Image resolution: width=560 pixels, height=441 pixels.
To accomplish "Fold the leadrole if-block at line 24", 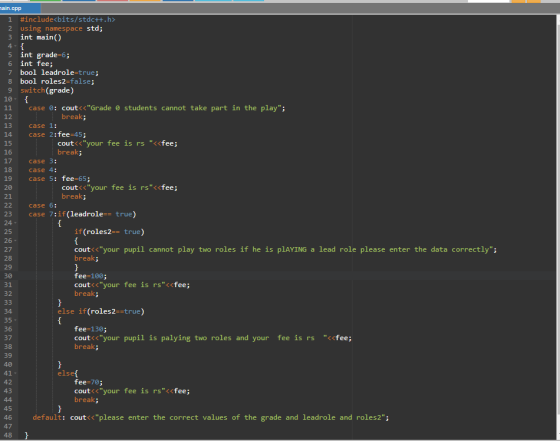I will click(x=15, y=223).
